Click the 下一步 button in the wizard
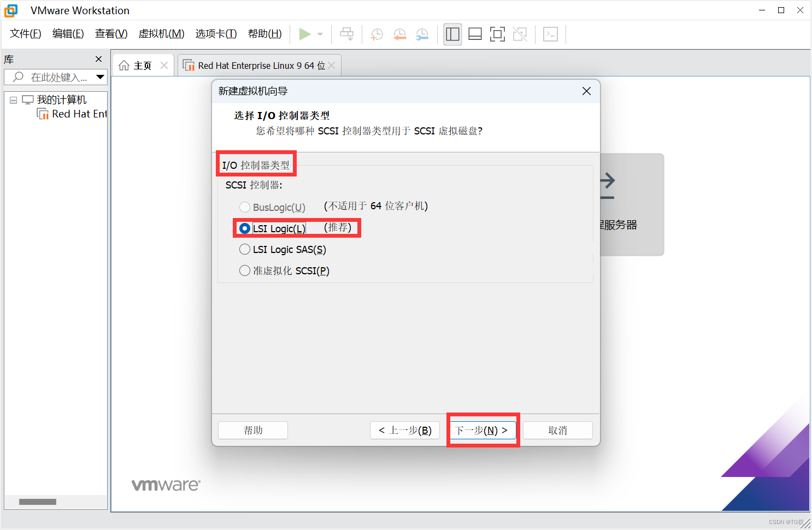 click(482, 430)
